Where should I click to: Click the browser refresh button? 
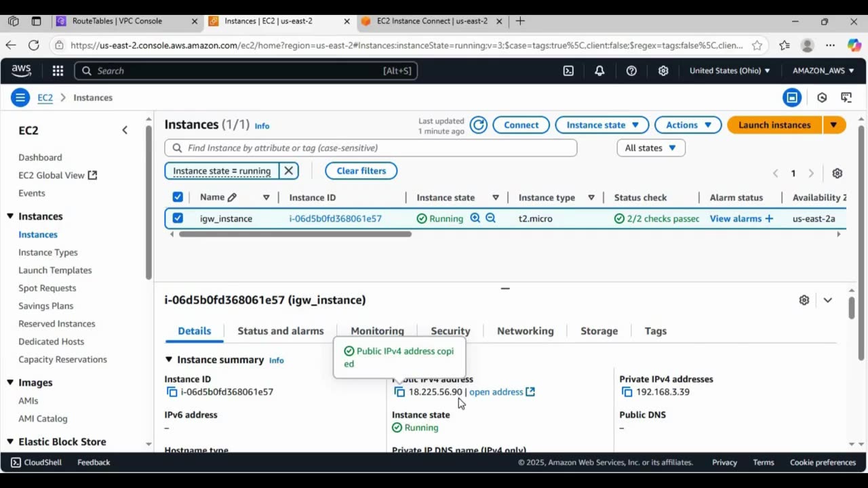pos(34,45)
